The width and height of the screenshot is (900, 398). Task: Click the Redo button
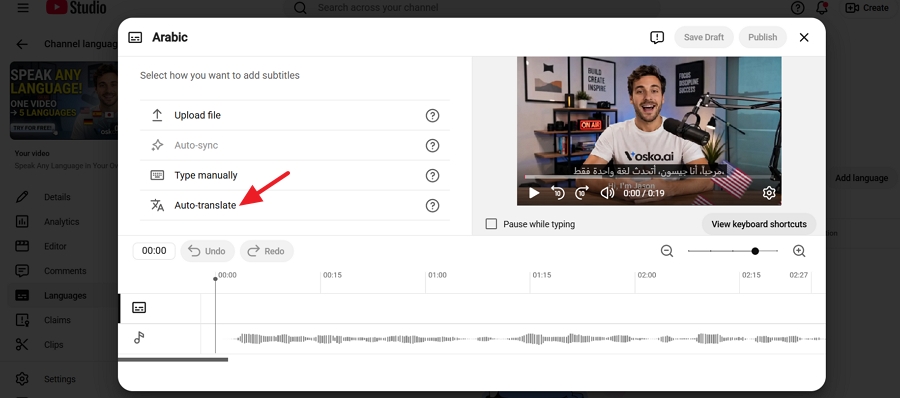pos(266,251)
